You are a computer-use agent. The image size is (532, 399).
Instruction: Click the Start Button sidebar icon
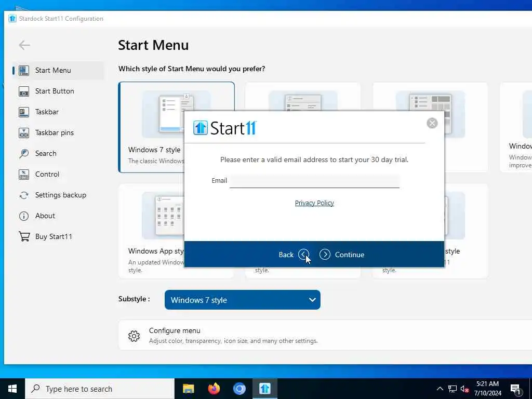pos(24,91)
